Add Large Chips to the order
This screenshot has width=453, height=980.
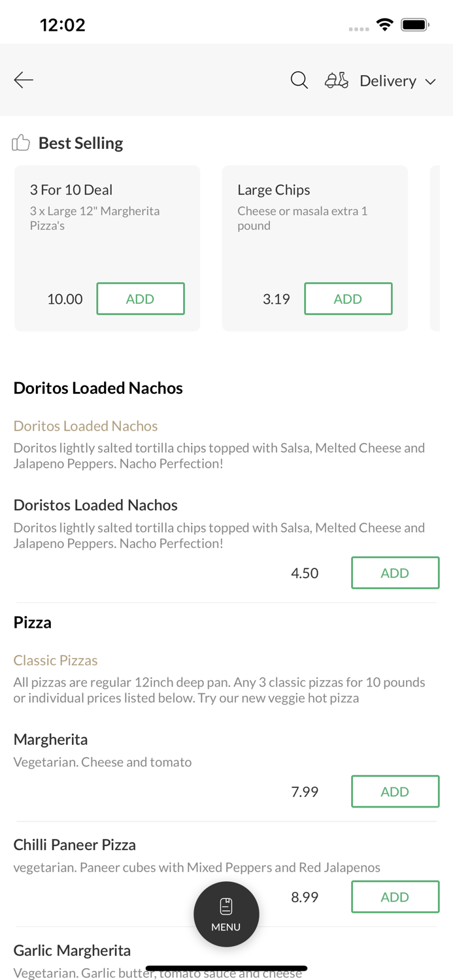click(x=348, y=299)
